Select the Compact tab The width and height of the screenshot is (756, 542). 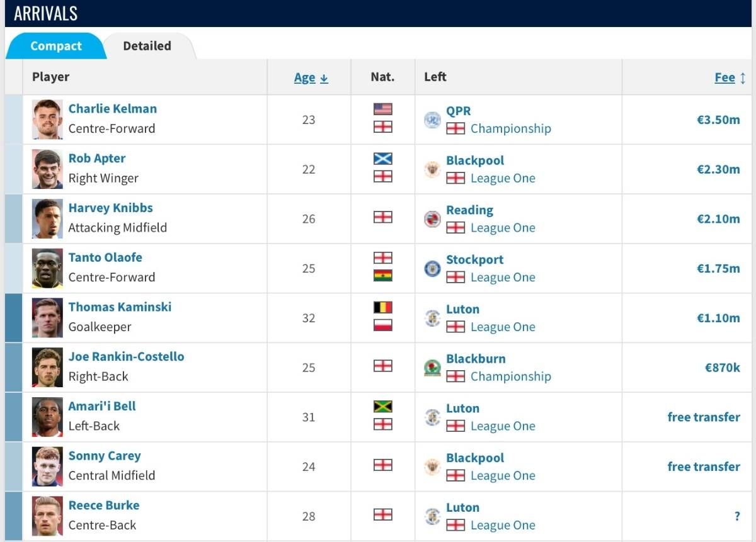point(56,46)
